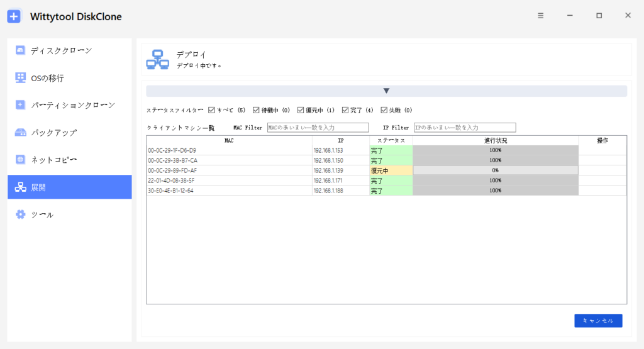Click 完了 status for 192.168.1.153

pos(391,150)
